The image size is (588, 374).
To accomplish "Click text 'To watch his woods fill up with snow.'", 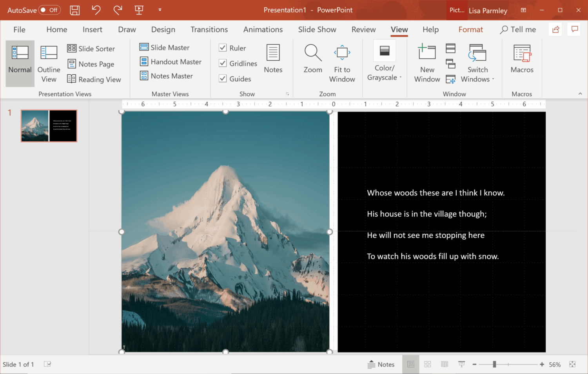I will click(433, 256).
